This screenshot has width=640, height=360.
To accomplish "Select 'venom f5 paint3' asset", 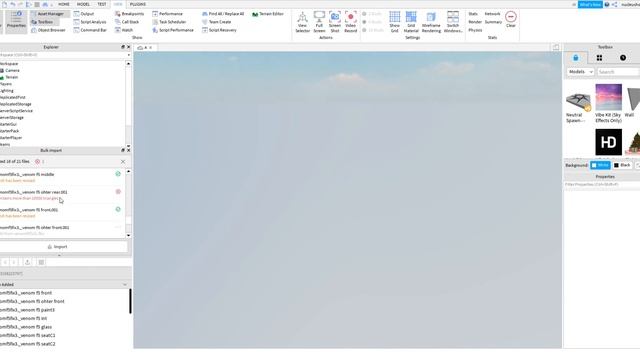I will pyautogui.click(x=27, y=310).
